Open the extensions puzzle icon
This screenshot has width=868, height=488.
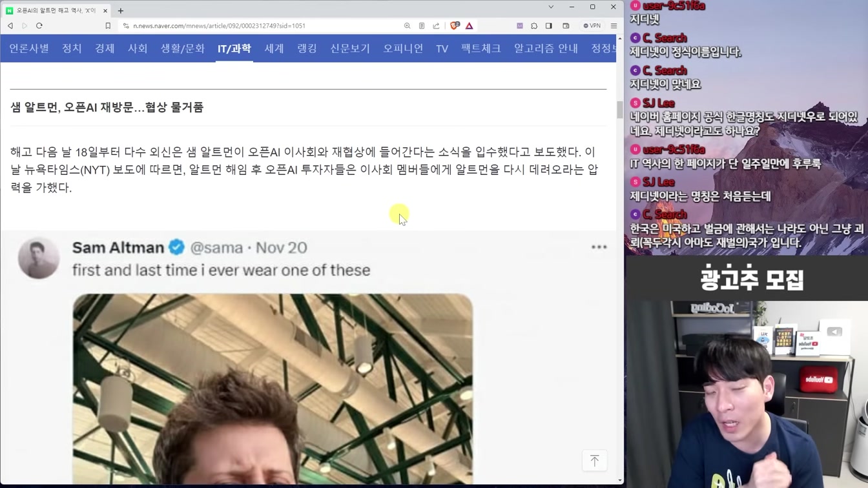tap(534, 26)
